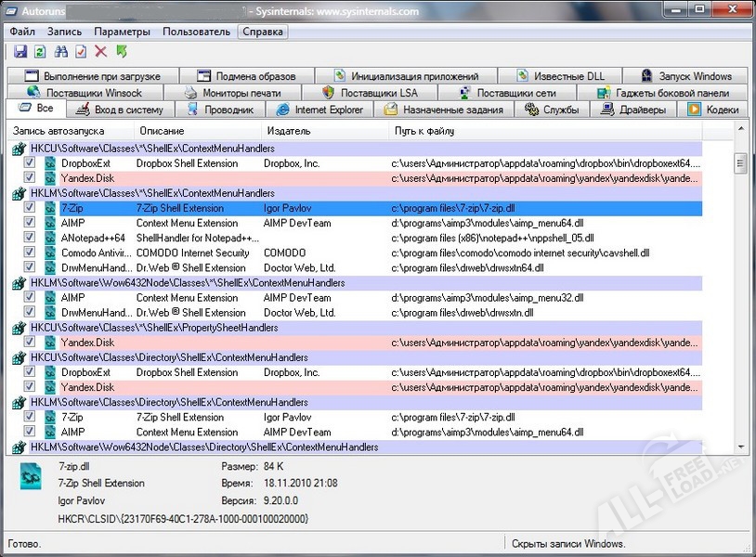Click the vertical scrollbar thumb in list
Image resolution: width=756 pixels, height=557 pixels.
[740, 163]
